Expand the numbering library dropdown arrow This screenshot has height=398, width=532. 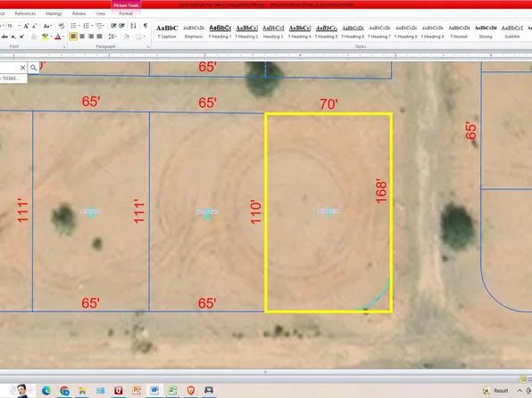pyautogui.click(x=92, y=26)
